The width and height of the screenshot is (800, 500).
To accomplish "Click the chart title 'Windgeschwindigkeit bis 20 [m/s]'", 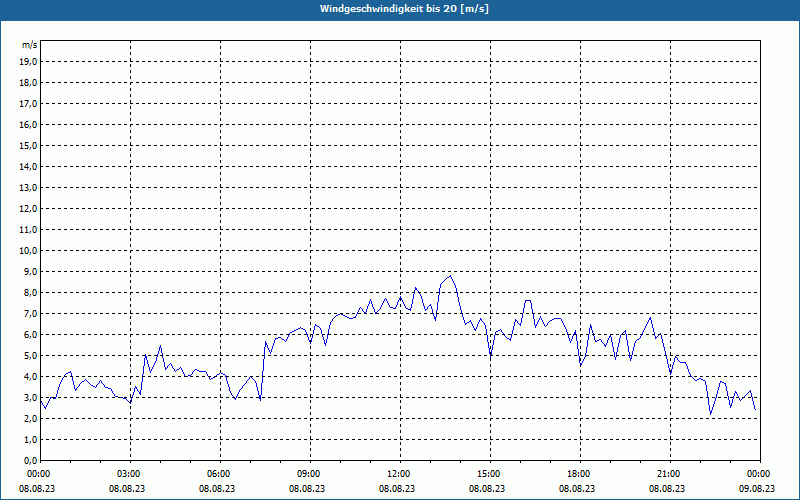I will point(404,9).
